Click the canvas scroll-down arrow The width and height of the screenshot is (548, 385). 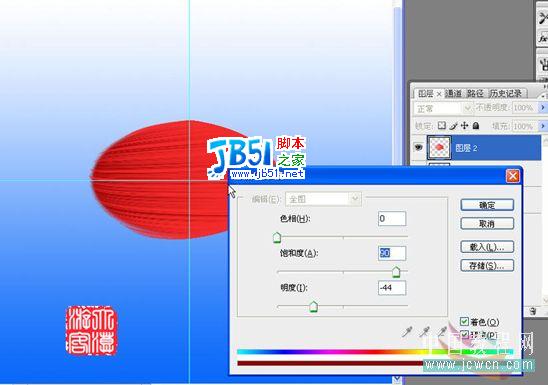(397, 379)
